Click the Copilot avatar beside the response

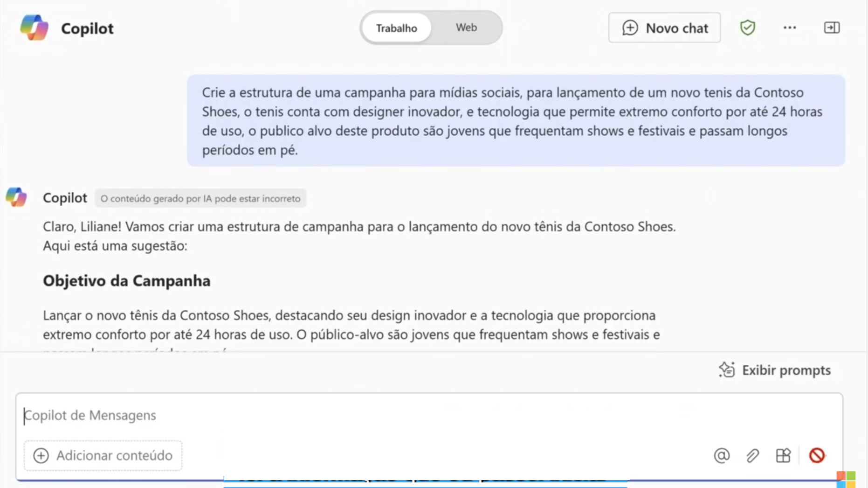click(16, 197)
